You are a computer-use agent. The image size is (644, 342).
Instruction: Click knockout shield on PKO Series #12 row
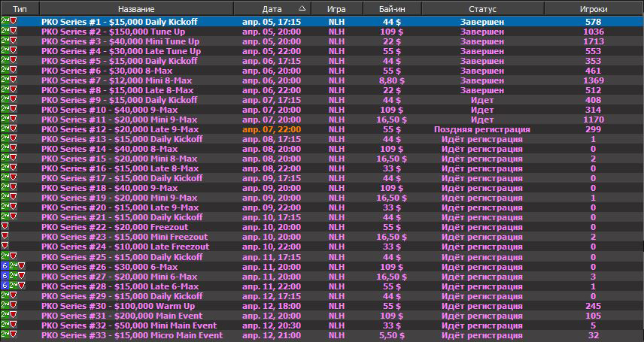tap(13, 129)
